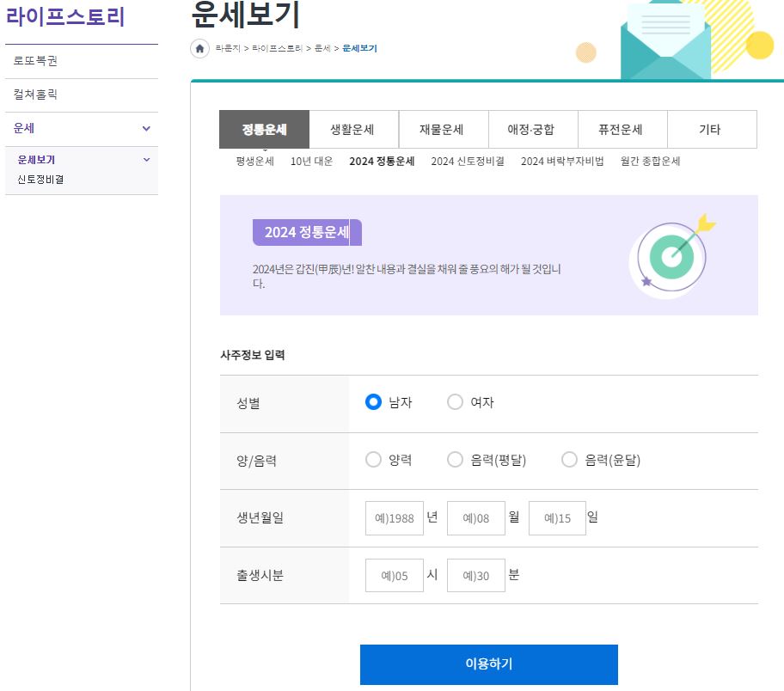Viewport: 784px width, 691px height.
Task: Select the 여자 gender radio button
Action: click(456, 401)
